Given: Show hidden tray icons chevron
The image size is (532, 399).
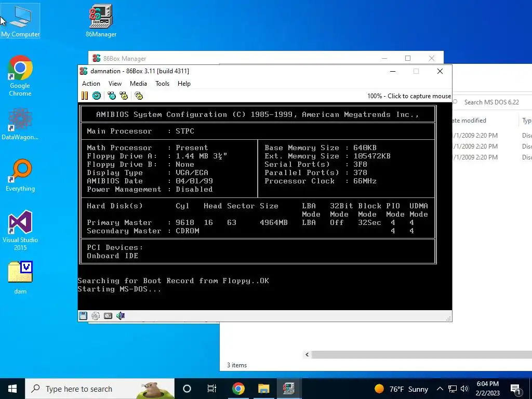Looking at the screenshot, I should pos(440,389).
